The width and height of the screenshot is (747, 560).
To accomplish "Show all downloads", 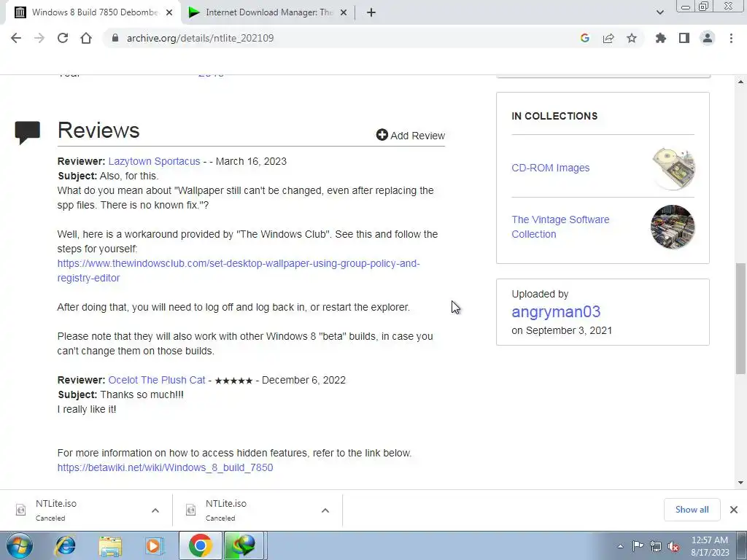I will [x=692, y=510].
